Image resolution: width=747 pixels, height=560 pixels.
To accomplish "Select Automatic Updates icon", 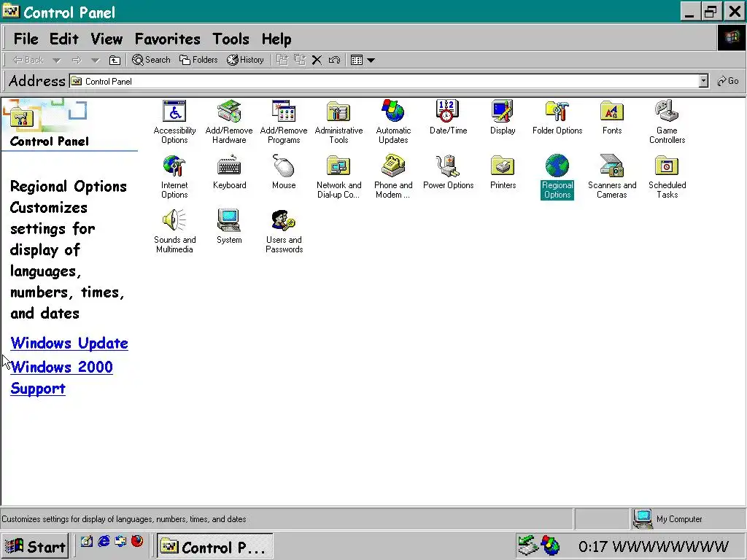I will tap(393, 122).
